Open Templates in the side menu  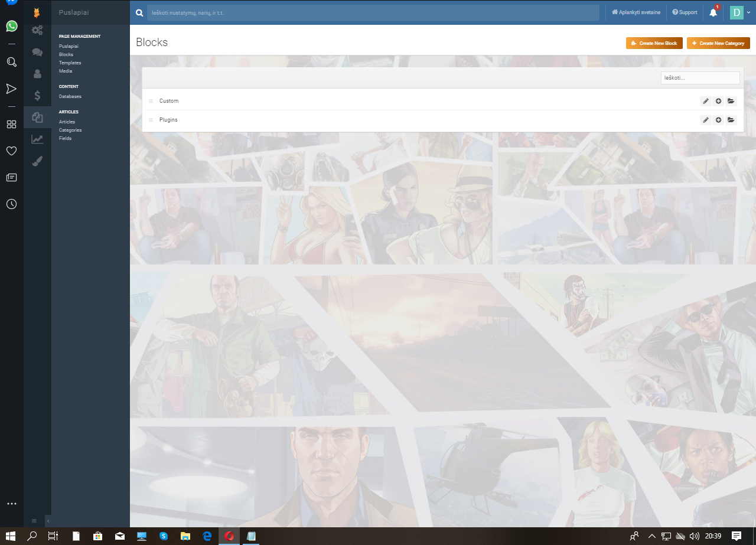tap(70, 63)
